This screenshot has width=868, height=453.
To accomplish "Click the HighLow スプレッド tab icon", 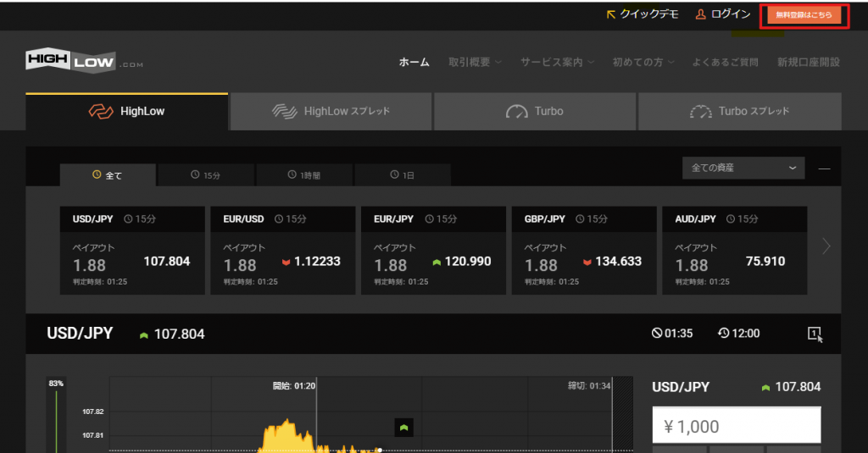I will 285,111.
